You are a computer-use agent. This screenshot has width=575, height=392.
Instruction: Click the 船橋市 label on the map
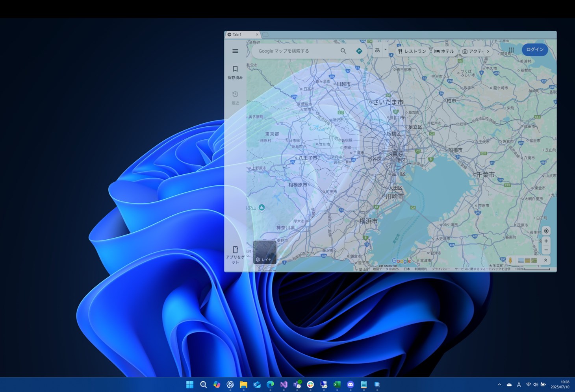pos(456,150)
